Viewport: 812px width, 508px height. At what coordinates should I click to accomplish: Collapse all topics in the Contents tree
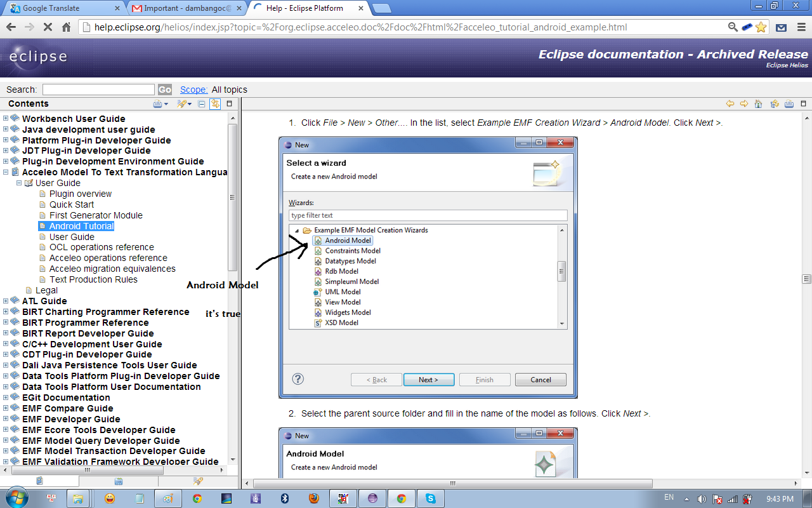[202, 104]
